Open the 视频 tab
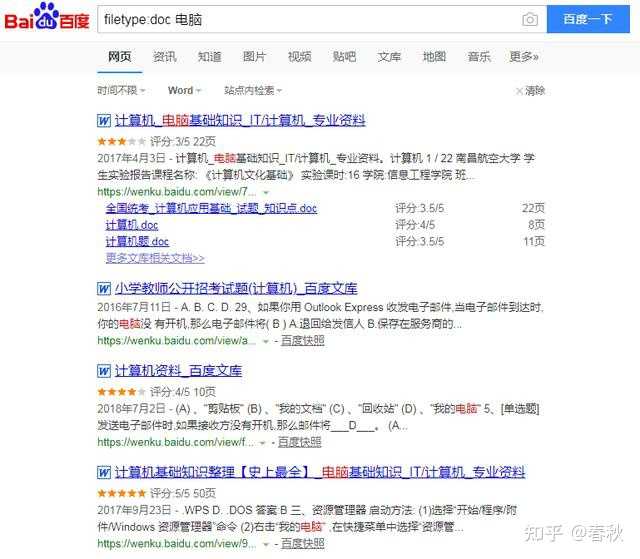Viewport: 640px width, 559px height. (x=300, y=57)
